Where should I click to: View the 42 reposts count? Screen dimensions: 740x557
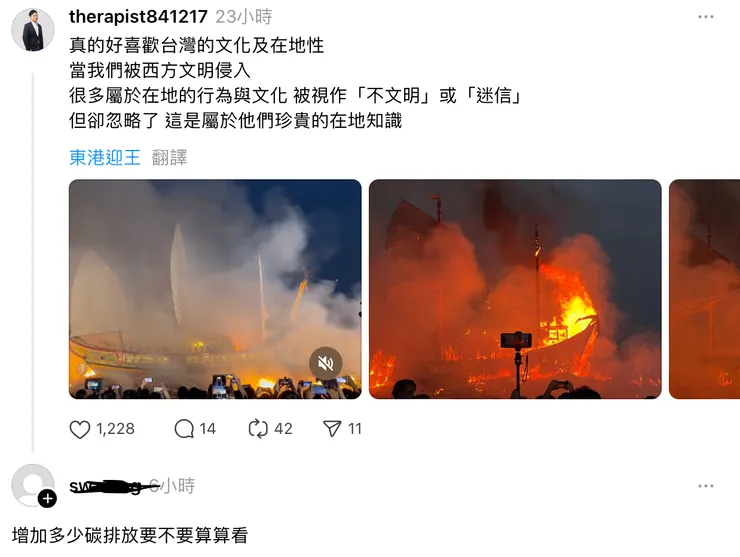(x=283, y=429)
